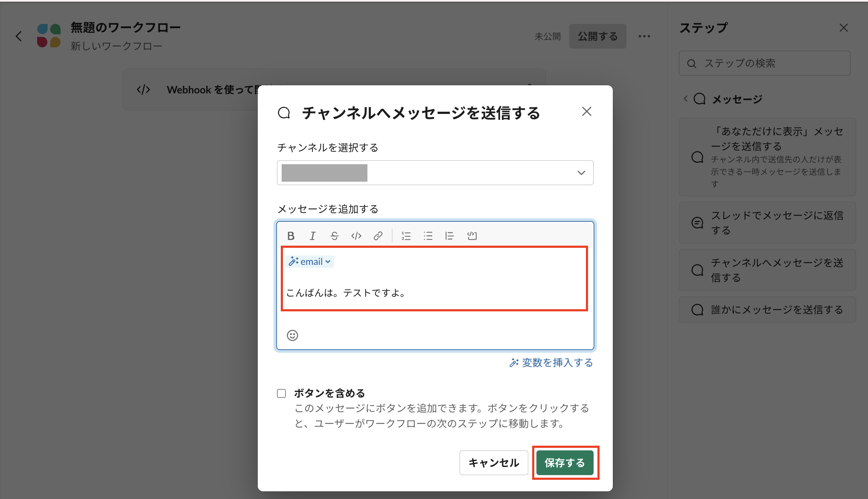This screenshot has width=868, height=499.
Task: Apply strikethrough formatting
Action: click(x=335, y=235)
